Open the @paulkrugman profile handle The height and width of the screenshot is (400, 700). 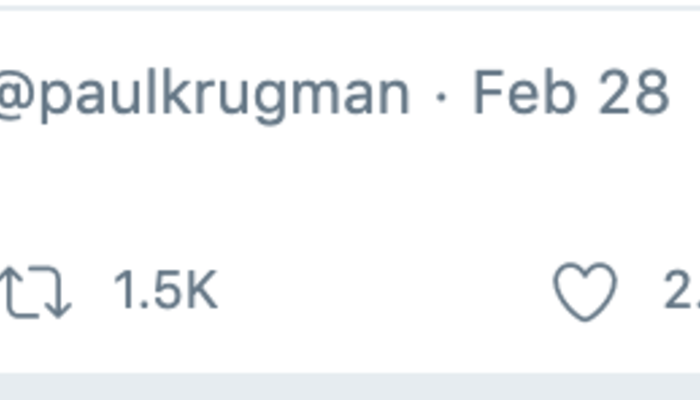[x=205, y=95]
